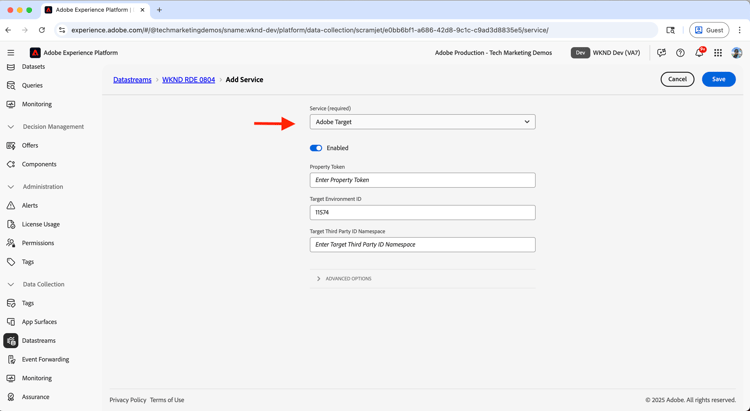The height and width of the screenshot is (411, 750).
Task: Click the browser address bar URL
Action: [x=309, y=30]
